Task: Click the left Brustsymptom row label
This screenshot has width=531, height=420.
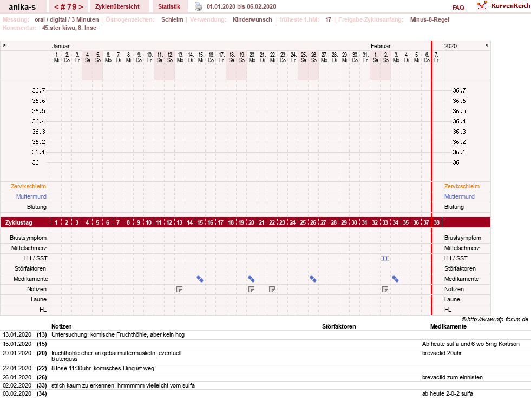Action: point(28,238)
